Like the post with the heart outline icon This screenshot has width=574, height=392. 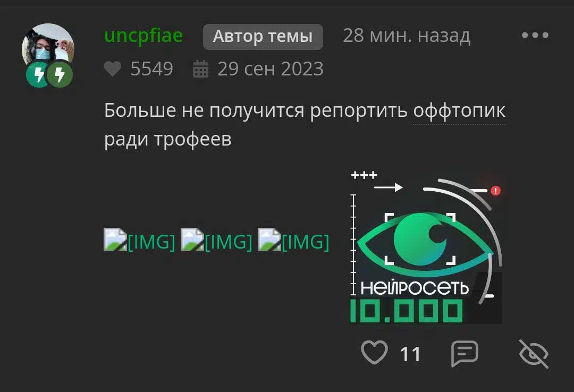(374, 353)
